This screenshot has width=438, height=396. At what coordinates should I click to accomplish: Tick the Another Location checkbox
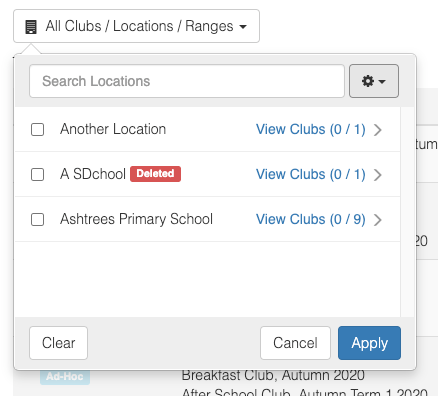point(37,129)
